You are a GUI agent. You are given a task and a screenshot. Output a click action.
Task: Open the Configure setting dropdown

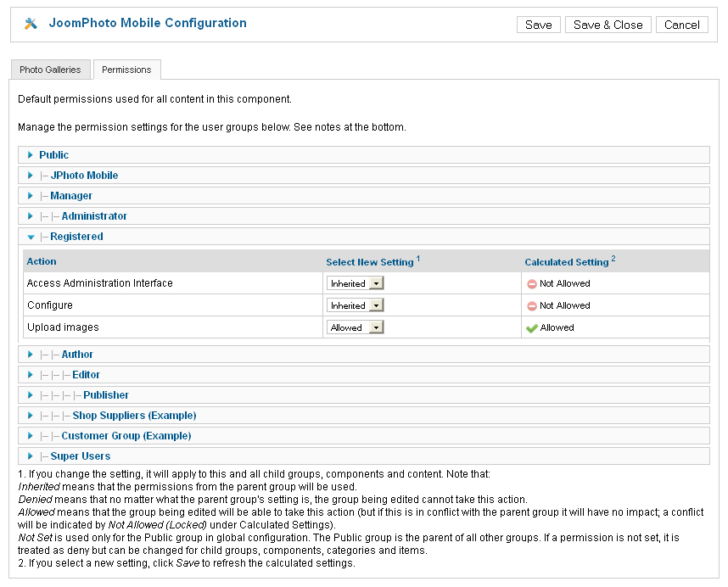pos(356,305)
